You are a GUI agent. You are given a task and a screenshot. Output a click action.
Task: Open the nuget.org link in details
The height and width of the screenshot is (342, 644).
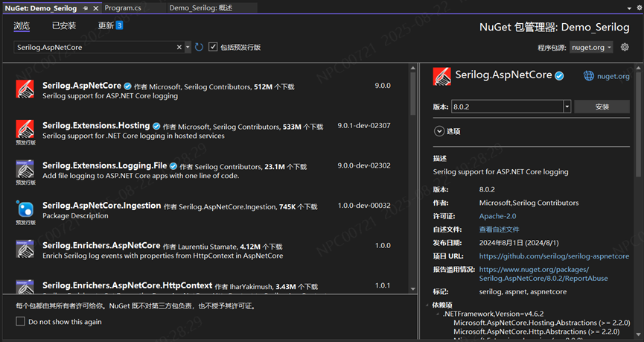click(x=613, y=76)
